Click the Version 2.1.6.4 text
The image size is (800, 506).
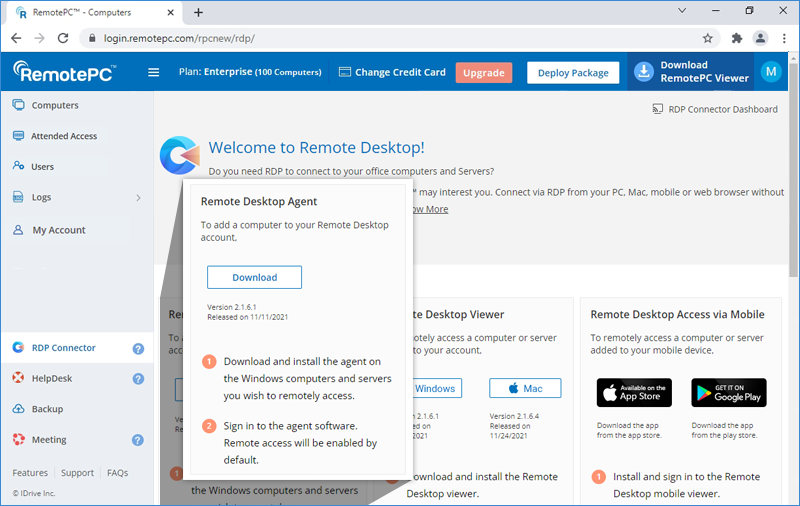[514, 416]
